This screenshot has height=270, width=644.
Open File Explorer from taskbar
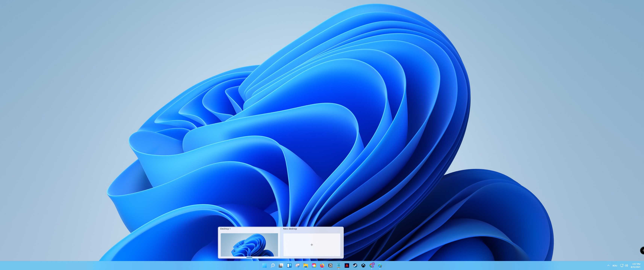coord(306,265)
